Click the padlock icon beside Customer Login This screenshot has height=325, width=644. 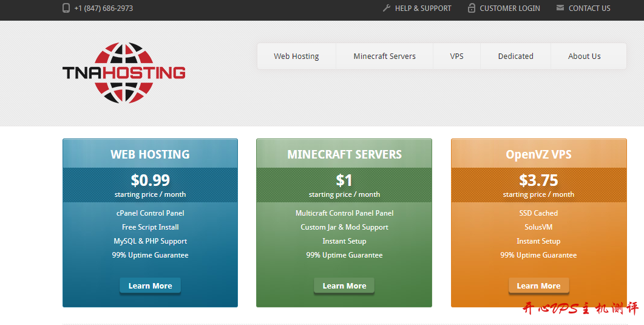pyautogui.click(x=472, y=9)
